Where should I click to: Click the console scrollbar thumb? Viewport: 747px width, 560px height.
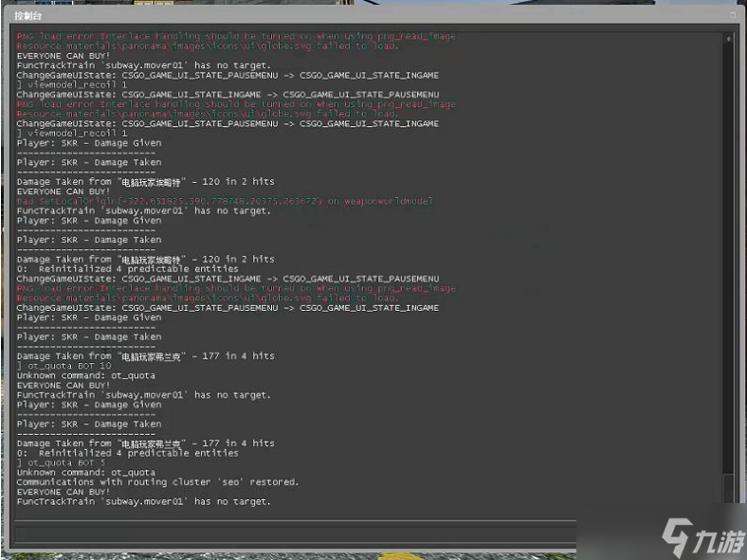[728, 488]
